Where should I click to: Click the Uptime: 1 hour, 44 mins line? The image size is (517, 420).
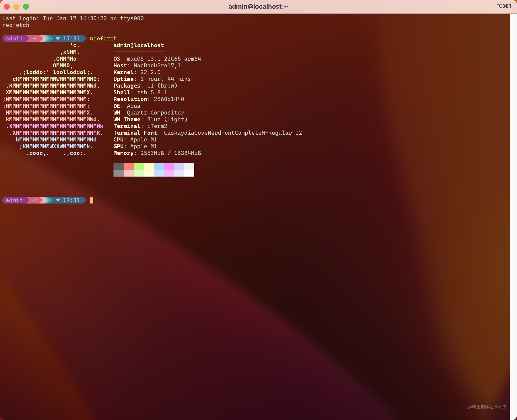pyautogui.click(x=152, y=79)
